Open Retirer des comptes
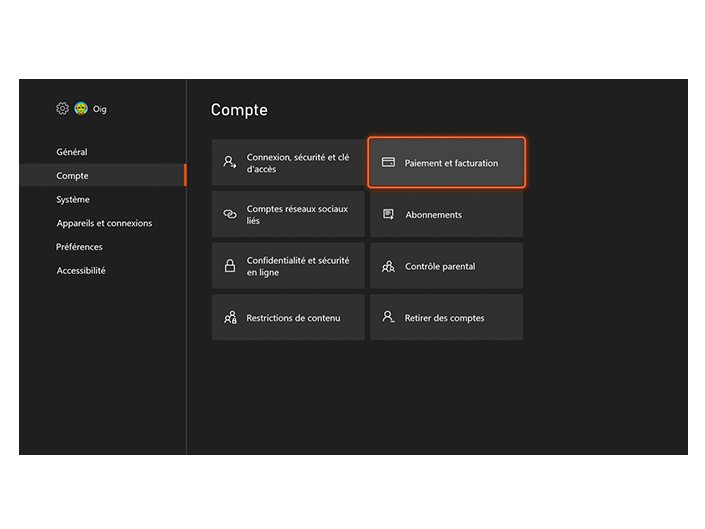This screenshot has height=529, width=705. click(446, 318)
